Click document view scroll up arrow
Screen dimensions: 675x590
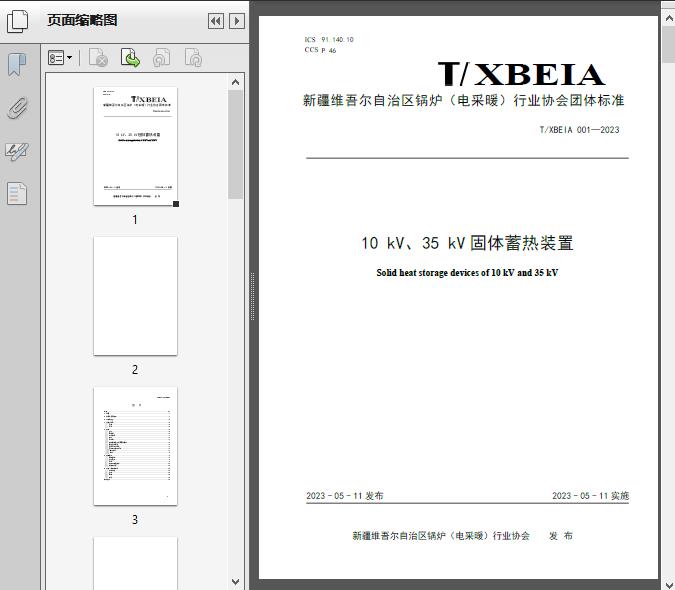669,19
